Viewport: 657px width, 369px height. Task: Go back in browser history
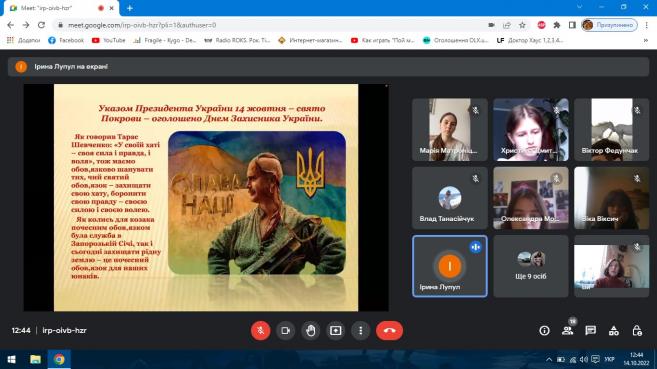tap(11, 25)
